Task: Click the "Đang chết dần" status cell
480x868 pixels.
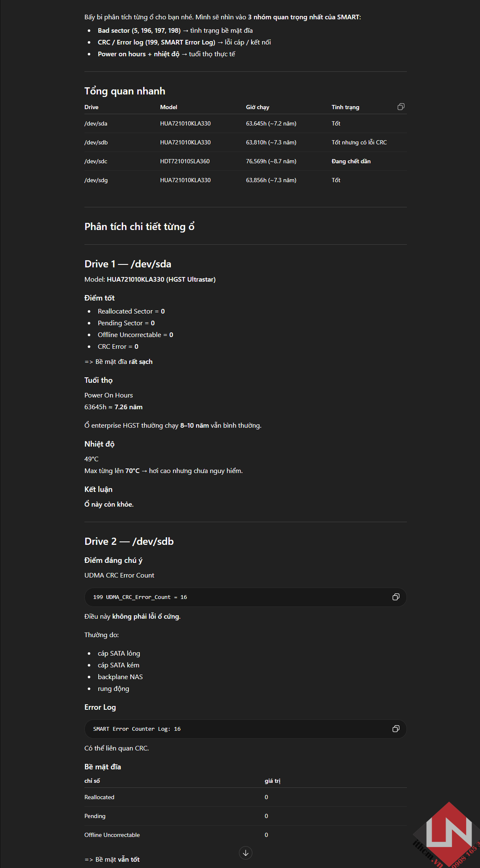Action: tap(351, 161)
